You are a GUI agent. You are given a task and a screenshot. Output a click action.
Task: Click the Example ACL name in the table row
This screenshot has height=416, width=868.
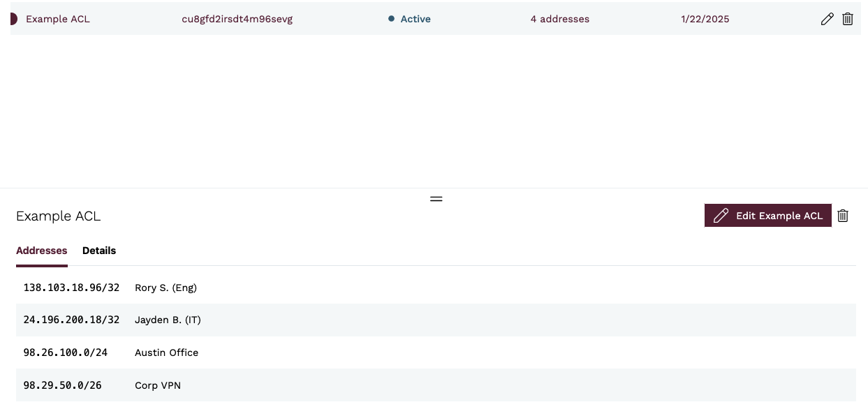(x=58, y=20)
